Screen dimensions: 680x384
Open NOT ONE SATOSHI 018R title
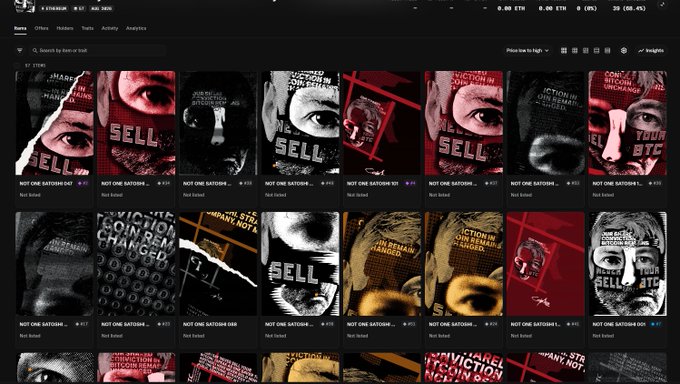click(x=210, y=324)
